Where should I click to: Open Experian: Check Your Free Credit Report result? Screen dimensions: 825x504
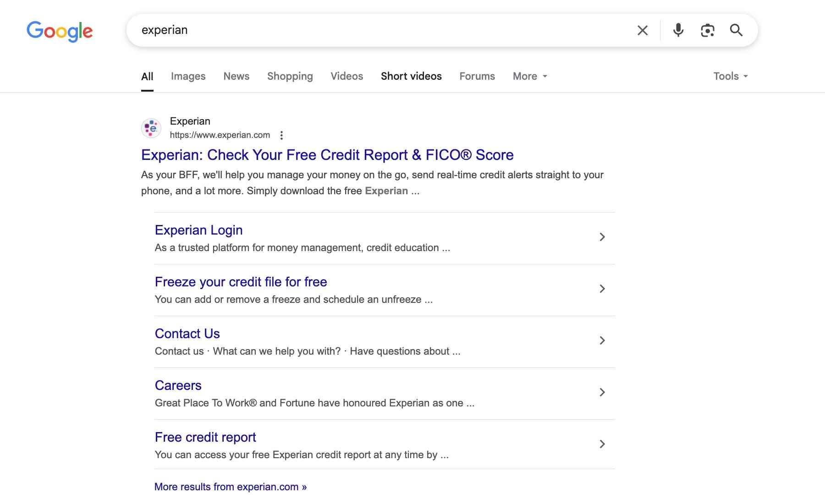[x=327, y=155]
